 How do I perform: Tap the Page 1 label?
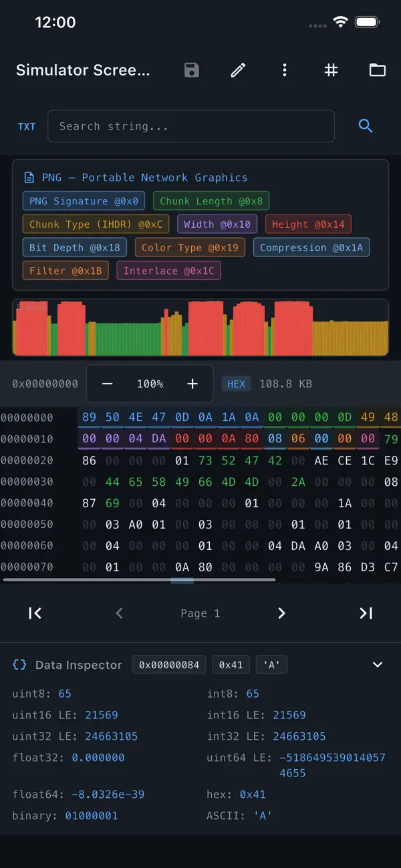[x=200, y=613]
